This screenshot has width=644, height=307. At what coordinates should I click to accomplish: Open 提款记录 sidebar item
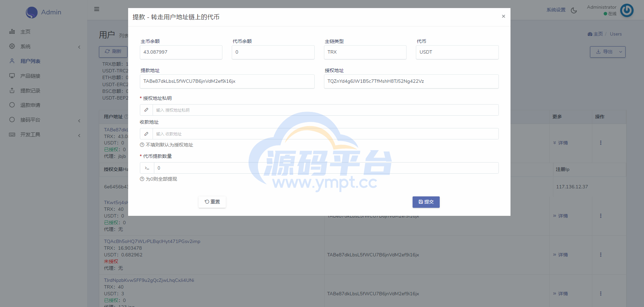30,91
